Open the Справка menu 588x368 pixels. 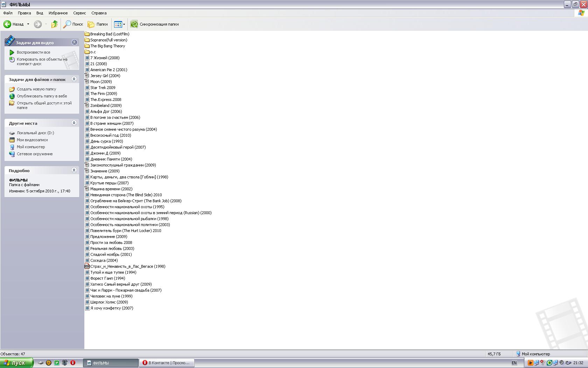[99, 13]
